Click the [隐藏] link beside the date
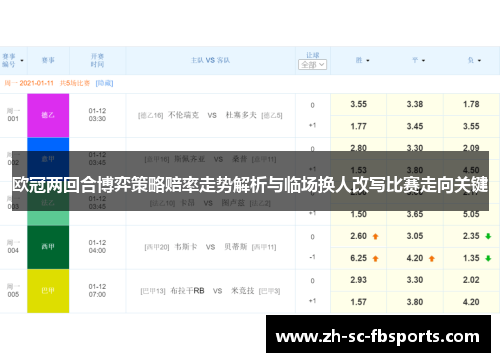The image size is (500, 362). point(104,83)
